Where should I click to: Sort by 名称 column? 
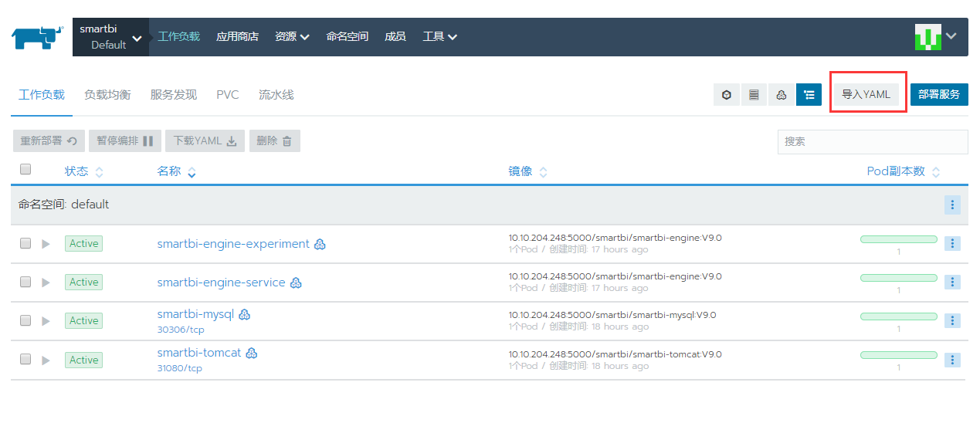(x=176, y=171)
